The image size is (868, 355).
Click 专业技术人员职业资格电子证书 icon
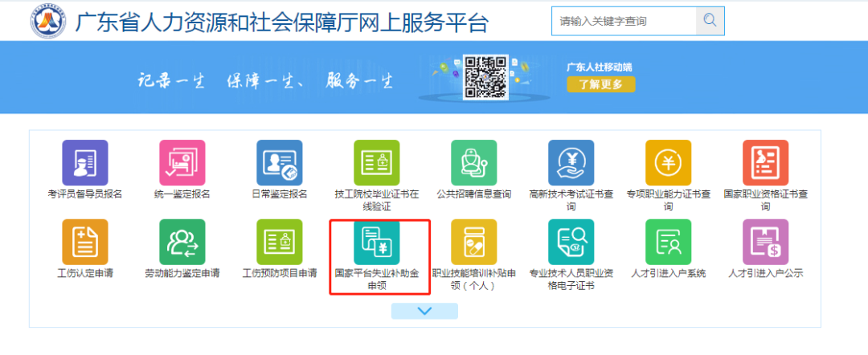click(571, 241)
